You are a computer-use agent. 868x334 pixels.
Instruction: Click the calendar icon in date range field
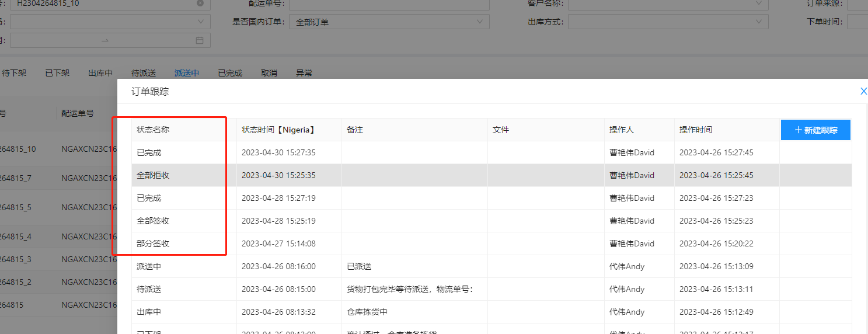(200, 40)
